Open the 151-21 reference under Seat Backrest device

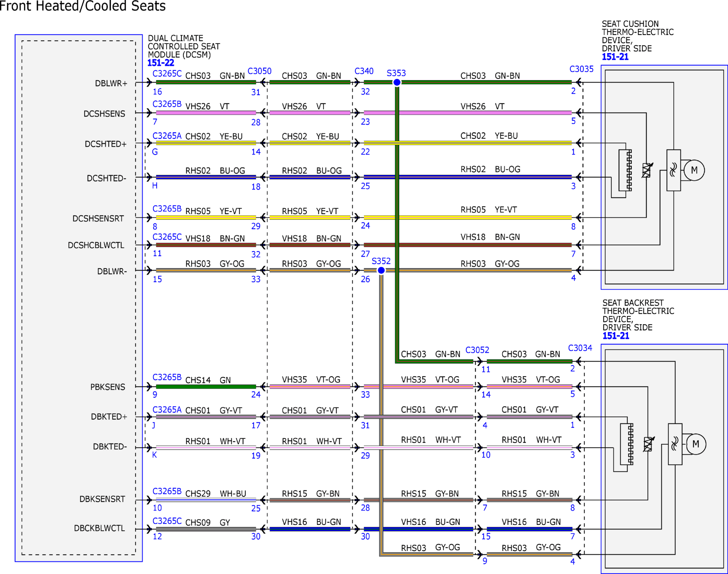click(616, 336)
